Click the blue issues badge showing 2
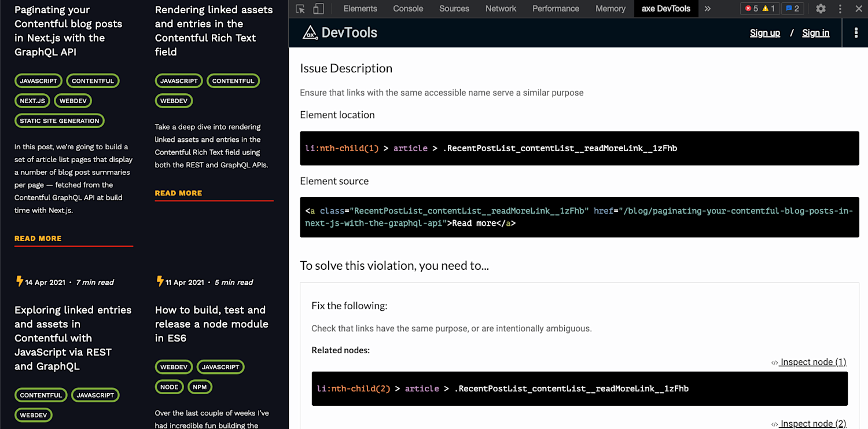This screenshot has width=868, height=429. [792, 9]
